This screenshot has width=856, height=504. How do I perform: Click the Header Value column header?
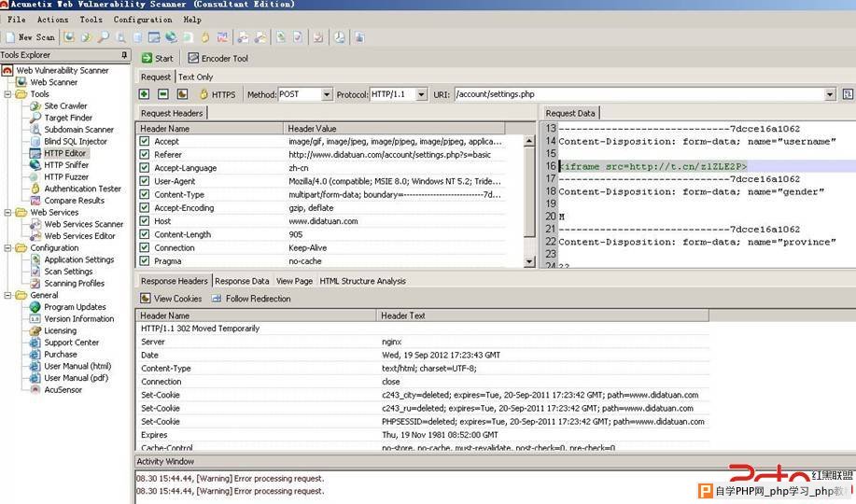394,129
